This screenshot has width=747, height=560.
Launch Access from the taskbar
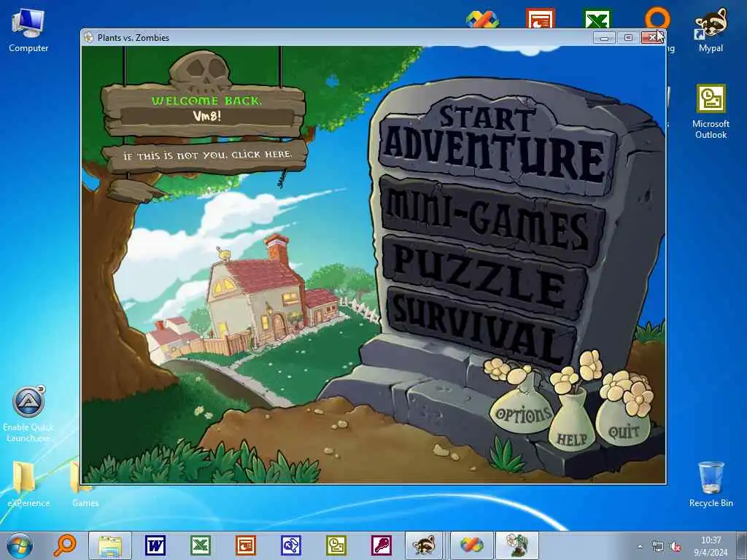point(382,545)
